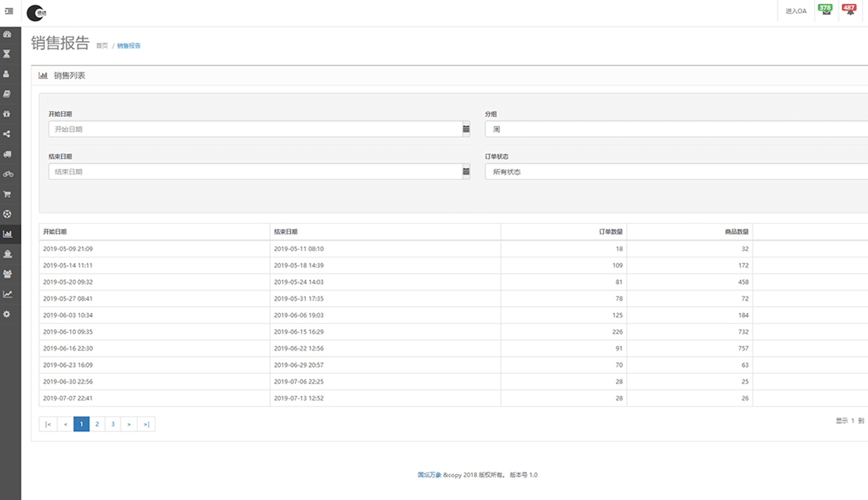Image resolution: width=868 pixels, height=500 pixels.
Task: Click the hourglass icon in sidebar
Action: 8,54
